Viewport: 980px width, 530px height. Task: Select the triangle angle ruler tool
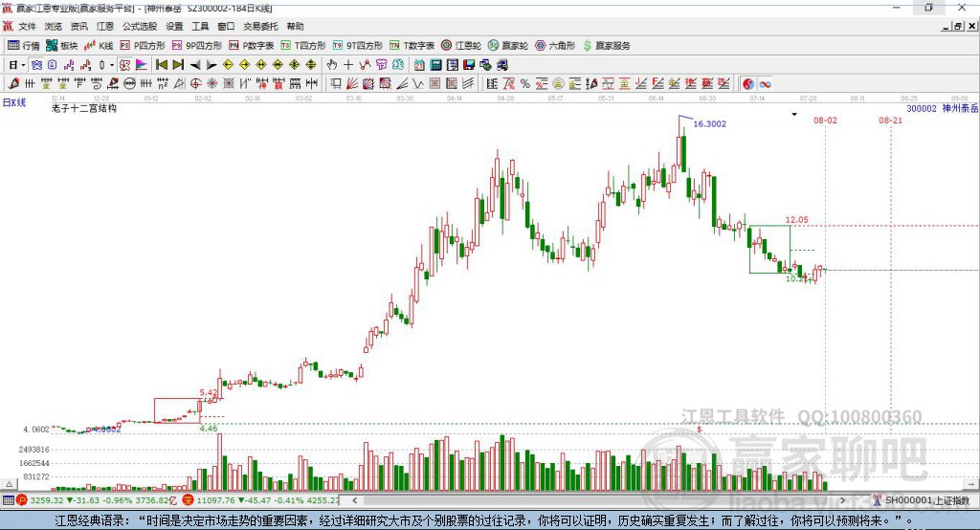(179, 84)
